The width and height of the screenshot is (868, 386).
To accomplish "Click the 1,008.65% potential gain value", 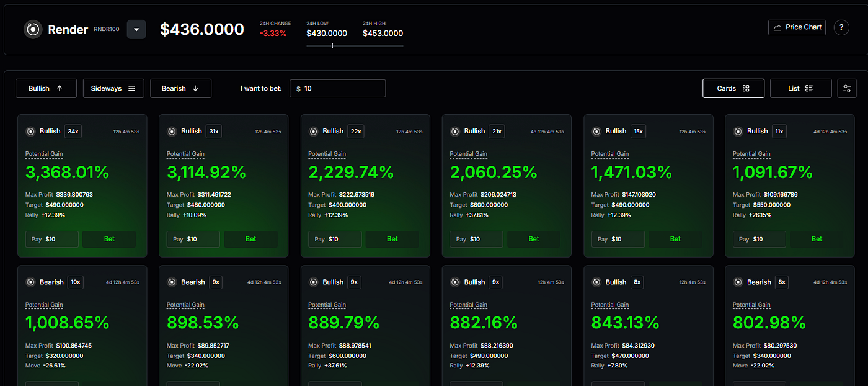I will pyautogui.click(x=68, y=323).
